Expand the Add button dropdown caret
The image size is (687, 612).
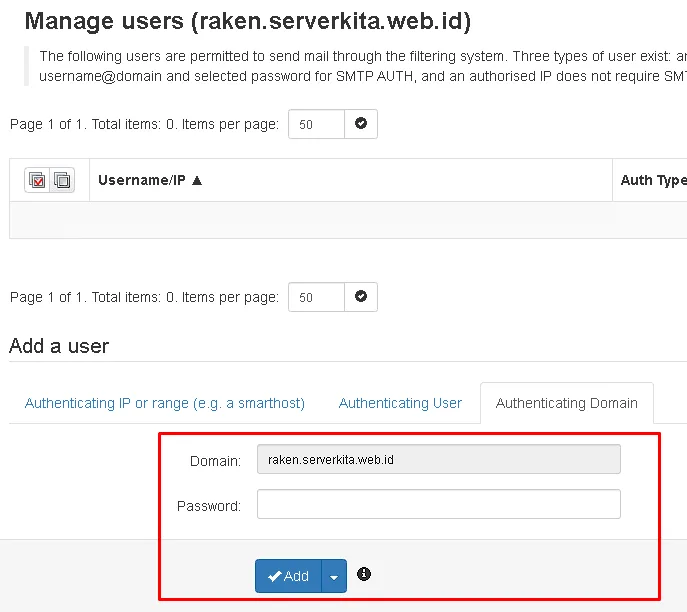pyautogui.click(x=334, y=576)
